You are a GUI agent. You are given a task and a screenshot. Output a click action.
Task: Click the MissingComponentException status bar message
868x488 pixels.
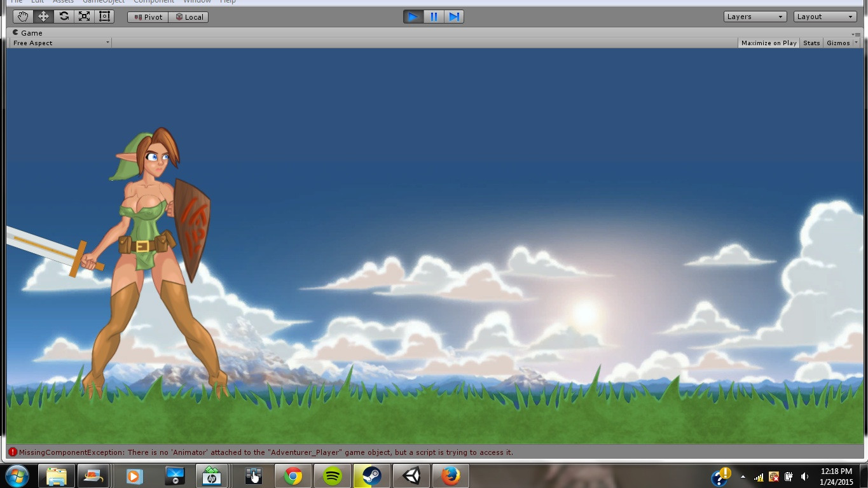266,452
